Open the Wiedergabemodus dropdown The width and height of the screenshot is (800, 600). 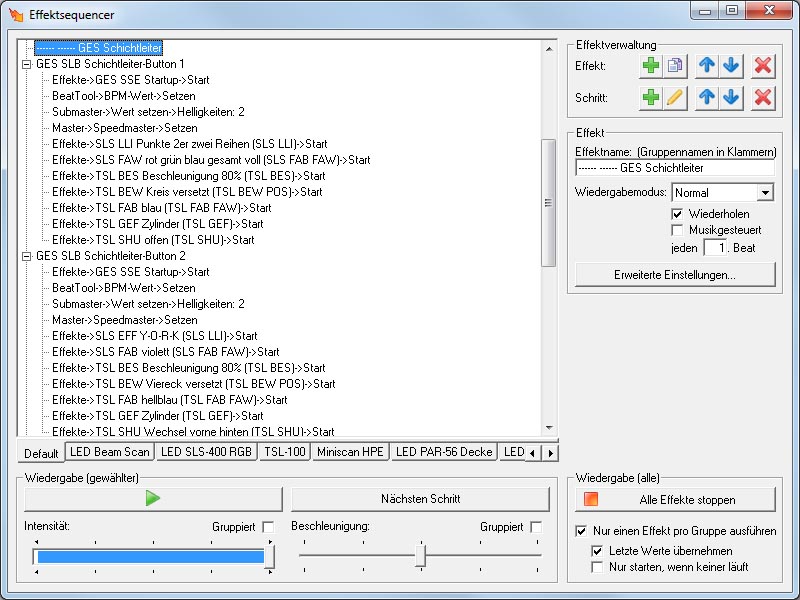[765, 192]
